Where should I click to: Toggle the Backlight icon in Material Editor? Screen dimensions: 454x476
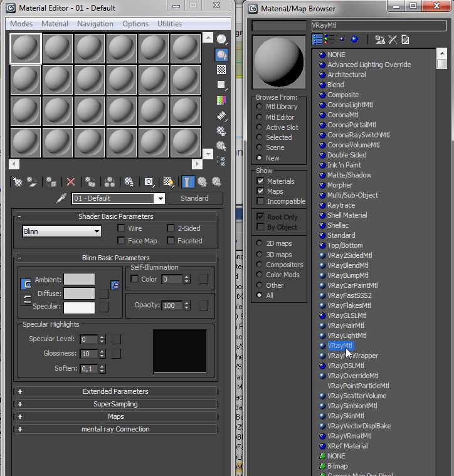(x=221, y=55)
